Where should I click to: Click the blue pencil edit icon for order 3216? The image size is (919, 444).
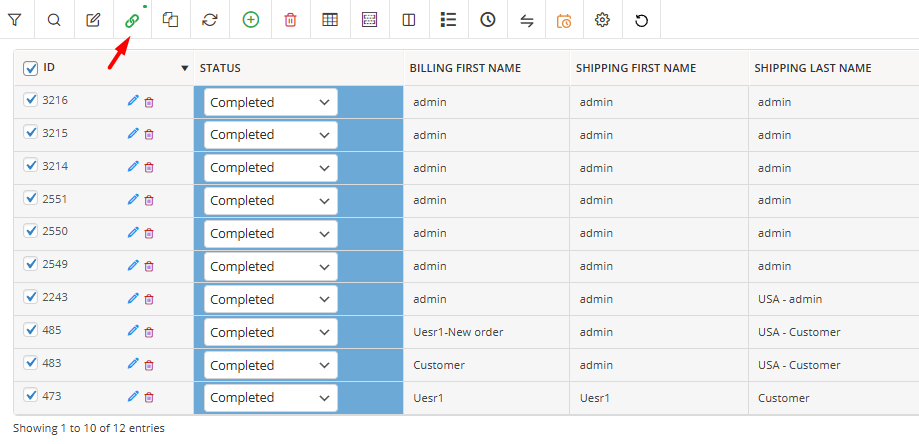tap(133, 101)
